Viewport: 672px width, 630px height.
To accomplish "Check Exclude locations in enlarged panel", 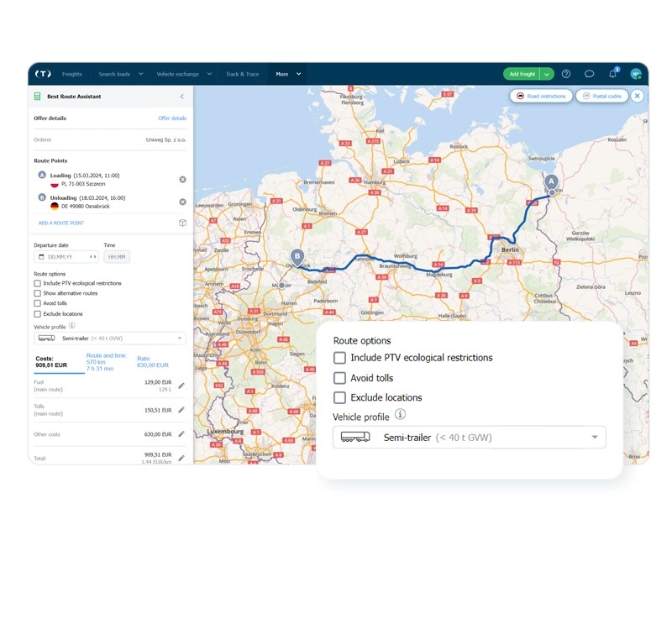I will (339, 397).
